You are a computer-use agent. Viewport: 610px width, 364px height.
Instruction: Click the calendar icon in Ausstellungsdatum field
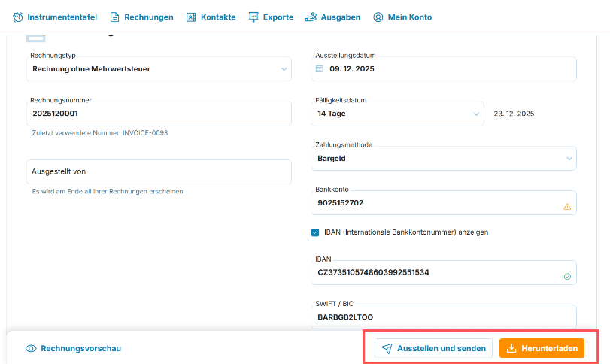(320, 69)
